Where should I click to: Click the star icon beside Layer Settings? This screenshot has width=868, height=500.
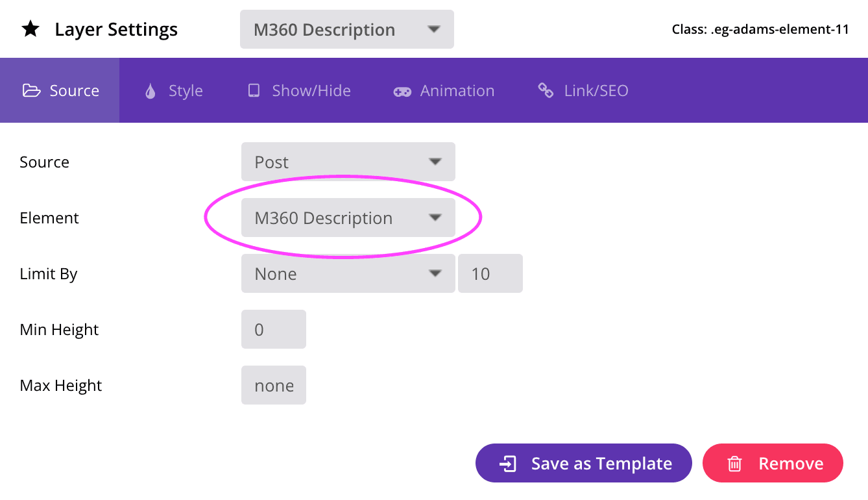coord(30,29)
